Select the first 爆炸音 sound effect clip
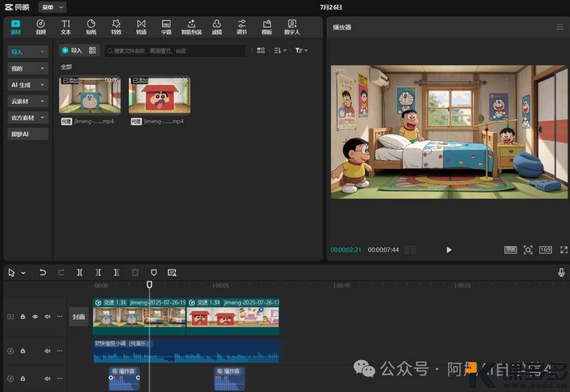The image size is (570, 392). [125, 379]
